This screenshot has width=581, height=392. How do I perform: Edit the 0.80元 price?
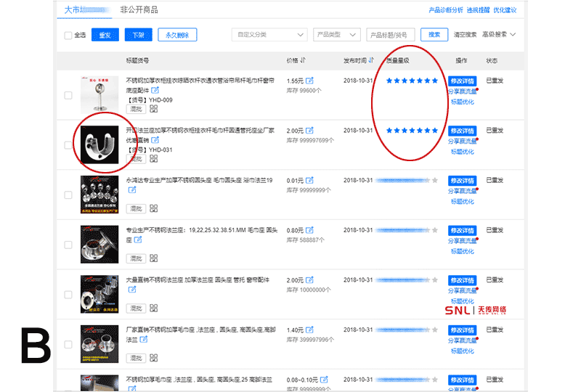tap(309, 230)
